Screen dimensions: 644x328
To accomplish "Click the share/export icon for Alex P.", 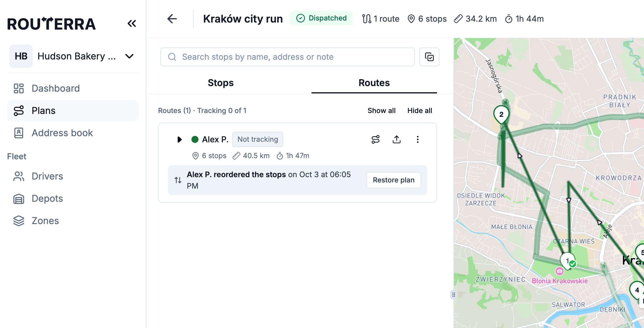I will pos(397,139).
